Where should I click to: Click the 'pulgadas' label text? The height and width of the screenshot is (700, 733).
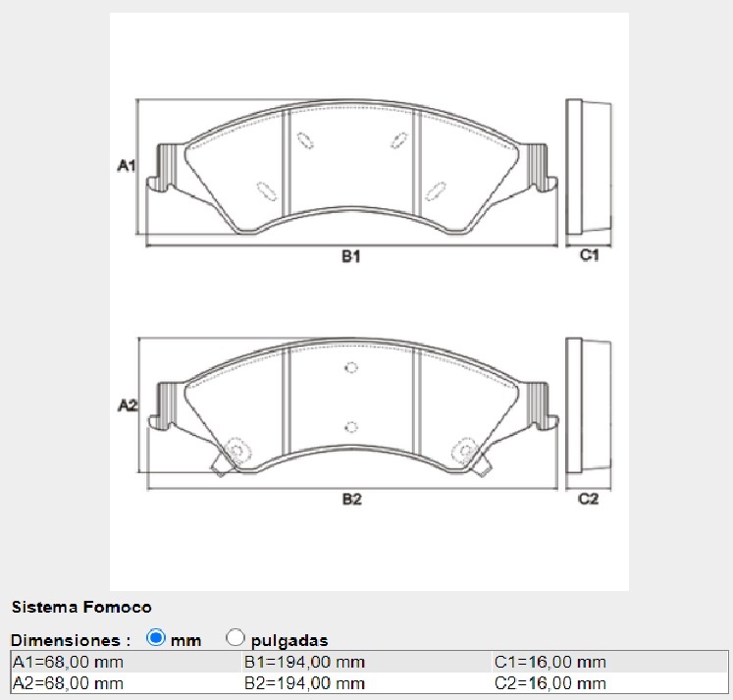[289, 640]
